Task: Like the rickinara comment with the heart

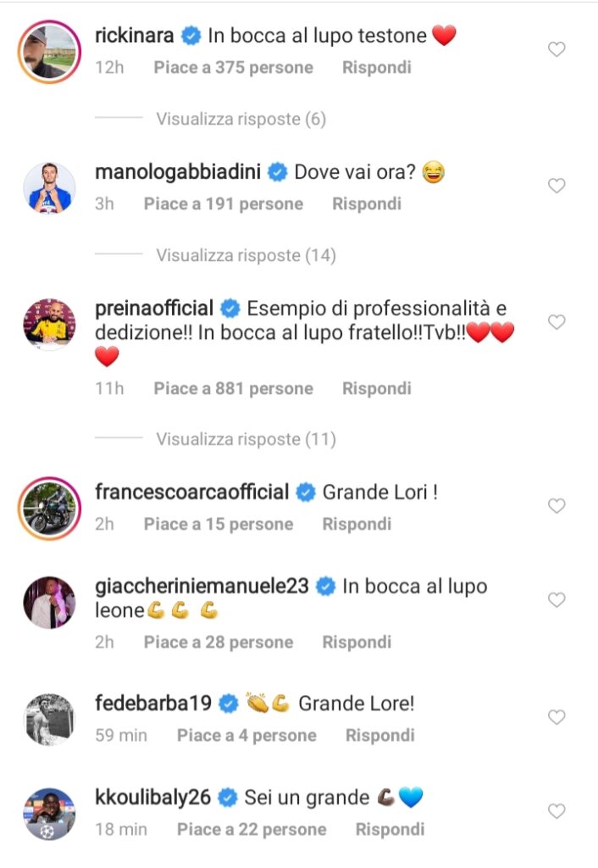Action: pyautogui.click(x=556, y=50)
